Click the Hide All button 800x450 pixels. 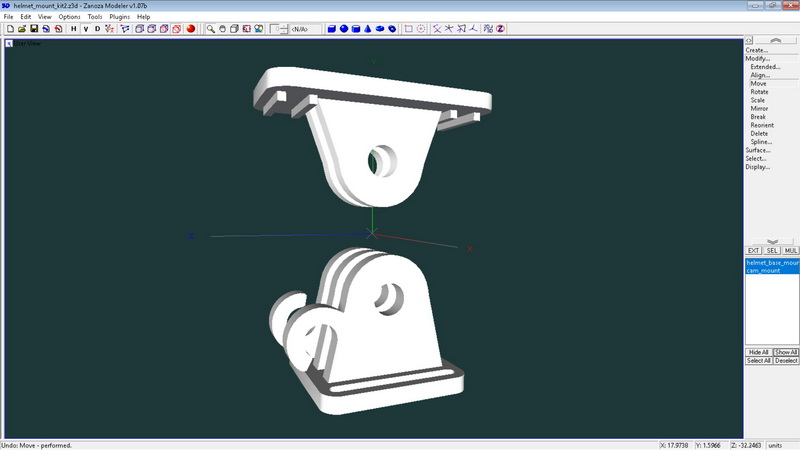(x=758, y=352)
